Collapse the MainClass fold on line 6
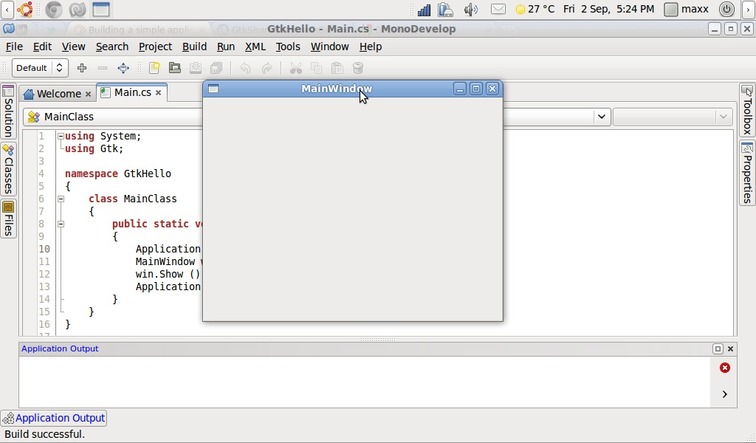 (x=61, y=199)
